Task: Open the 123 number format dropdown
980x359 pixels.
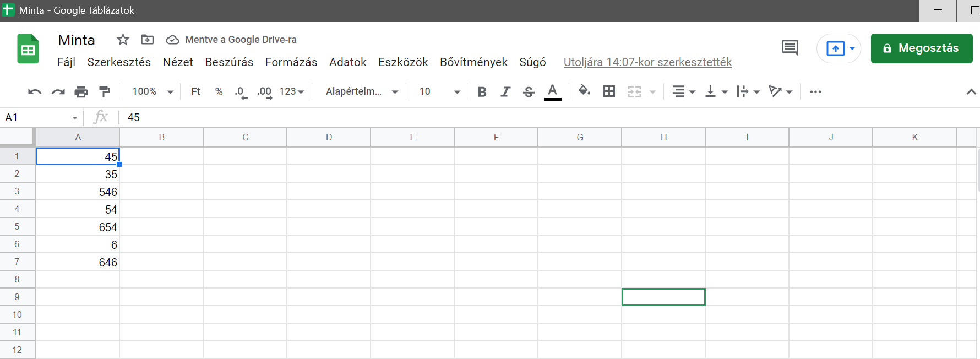Action: [x=292, y=91]
